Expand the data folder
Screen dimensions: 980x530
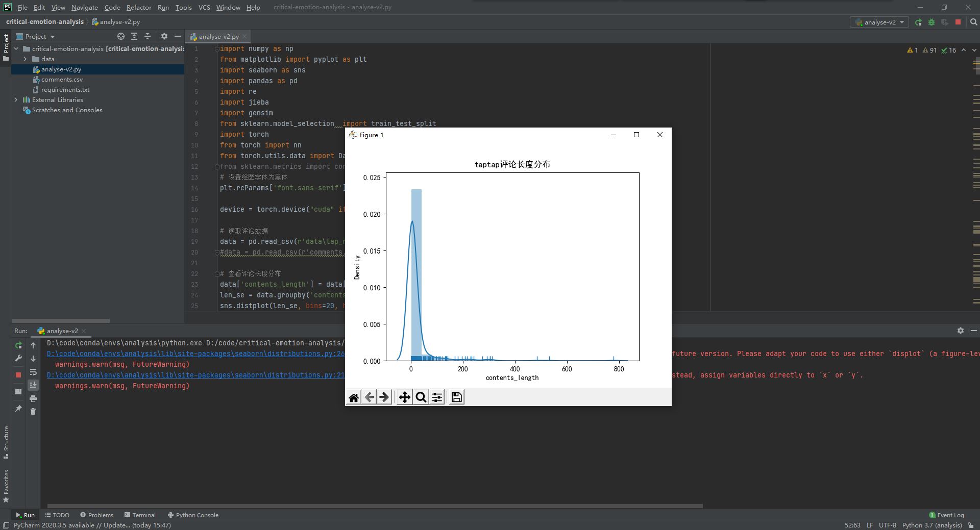pos(25,59)
